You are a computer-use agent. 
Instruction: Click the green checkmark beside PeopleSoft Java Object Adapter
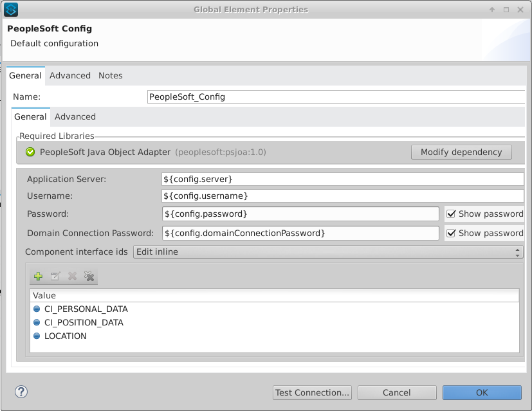coord(29,152)
